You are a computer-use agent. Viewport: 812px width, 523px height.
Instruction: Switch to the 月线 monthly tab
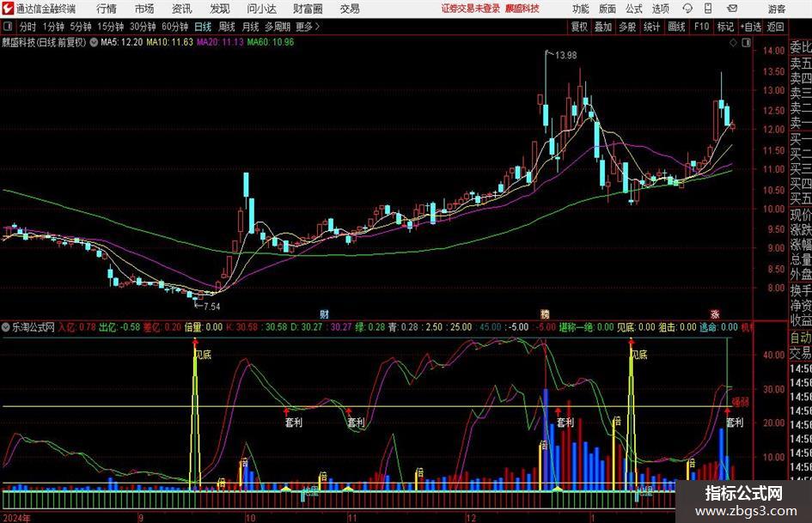coord(250,27)
